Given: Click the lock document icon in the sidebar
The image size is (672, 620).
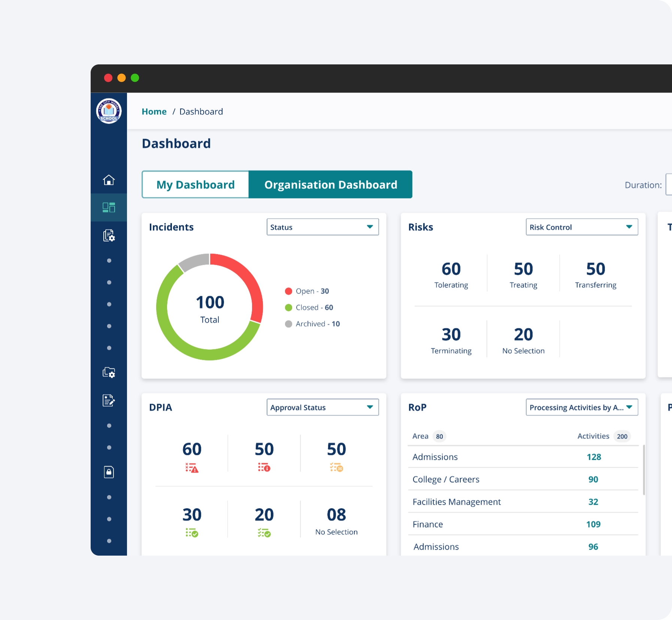Looking at the screenshot, I should point(109,472).
